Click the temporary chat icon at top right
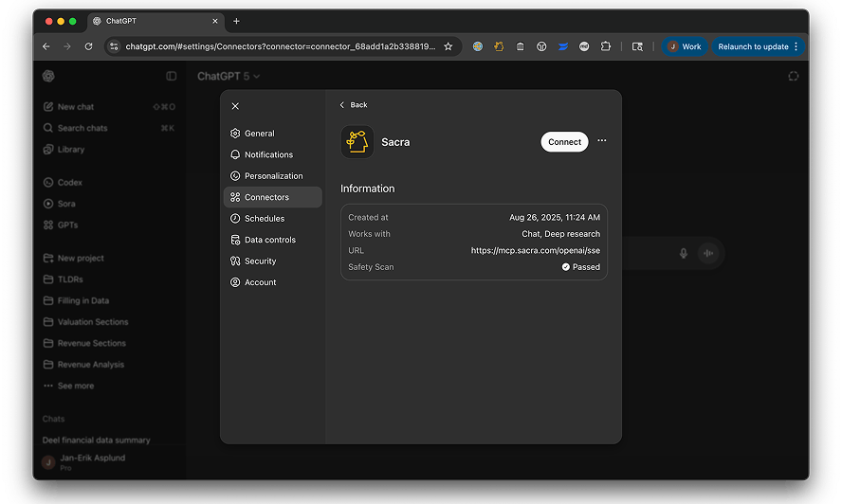This screenshot has height=504, width=842. coord(793,76)
